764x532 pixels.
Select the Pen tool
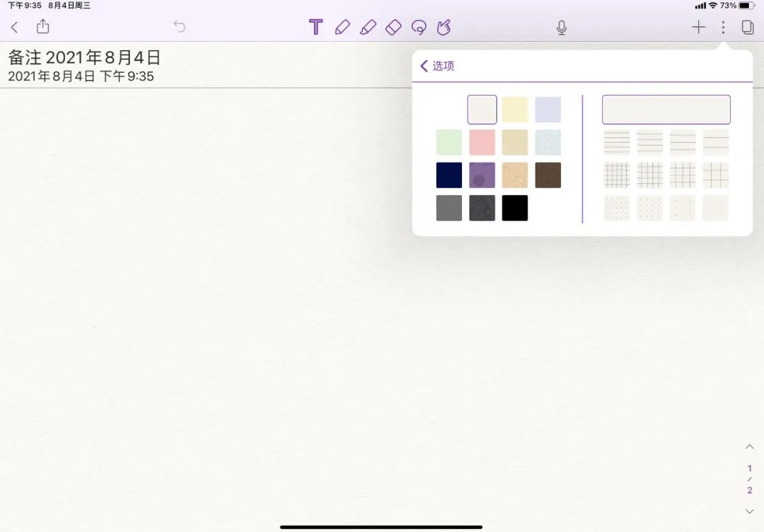(342, 28)
